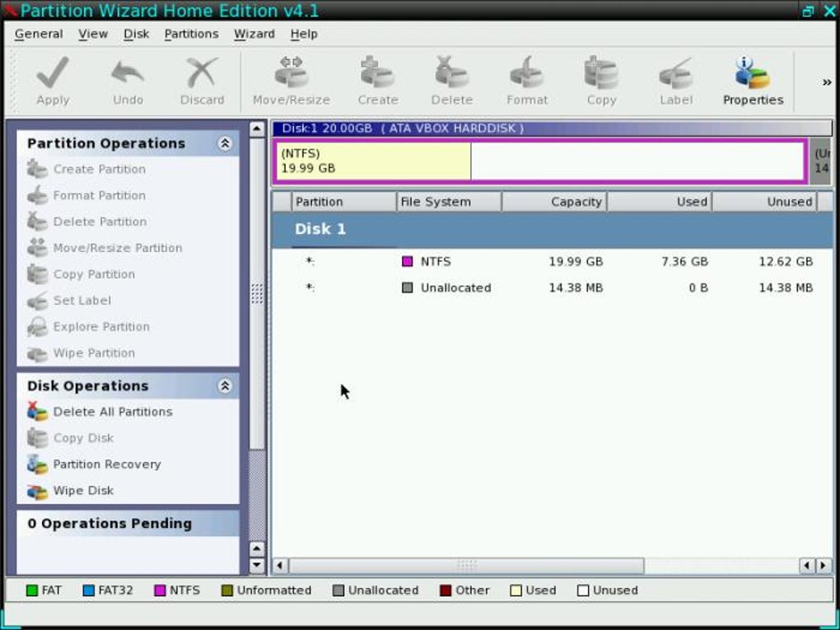Click the Create toolbar icon
The image size is (840, 630).
(x=378, y=72)
